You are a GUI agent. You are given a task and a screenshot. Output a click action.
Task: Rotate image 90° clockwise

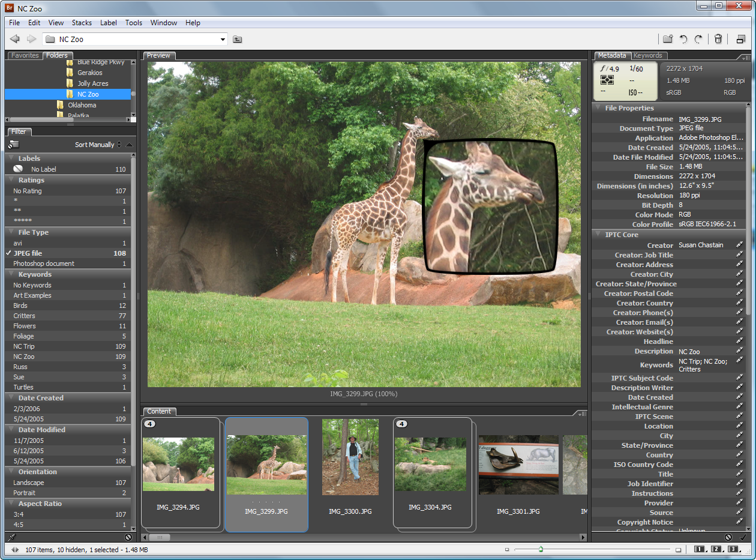(698, 40)
